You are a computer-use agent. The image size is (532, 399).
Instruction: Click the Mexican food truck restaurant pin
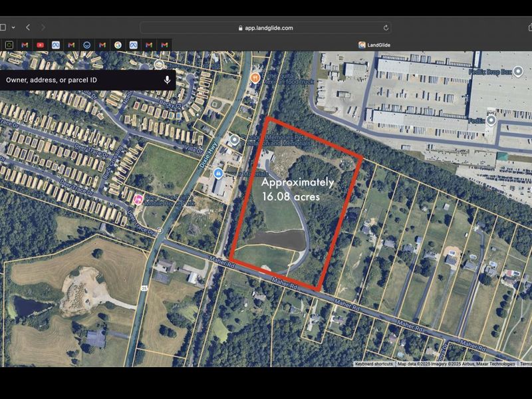254,78
